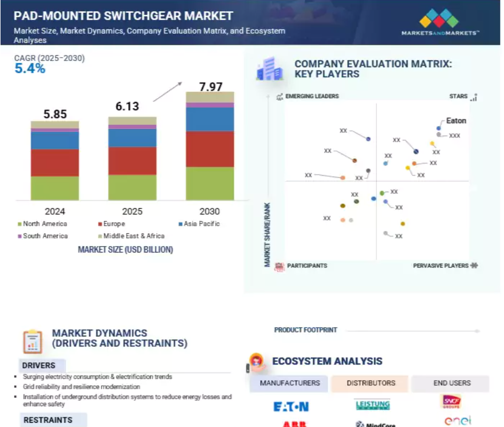Image resolution: width=504 pixels, height=427 pixels.
Task: Click the "6.13" value above the 2025 bar
Action: click(x=127, y=106)
